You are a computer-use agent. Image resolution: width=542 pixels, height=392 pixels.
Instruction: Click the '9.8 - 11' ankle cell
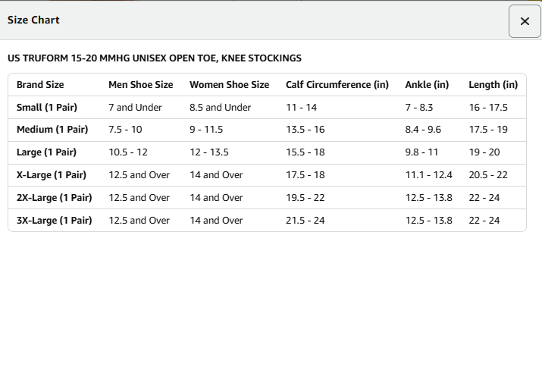tap(421, 152)
